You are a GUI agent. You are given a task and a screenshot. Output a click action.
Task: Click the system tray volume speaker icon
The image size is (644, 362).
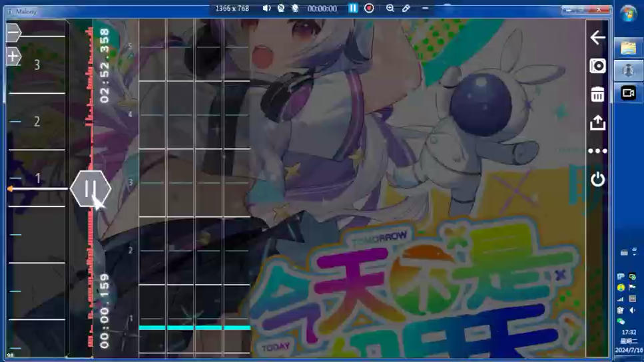click(x=633, y=310)
